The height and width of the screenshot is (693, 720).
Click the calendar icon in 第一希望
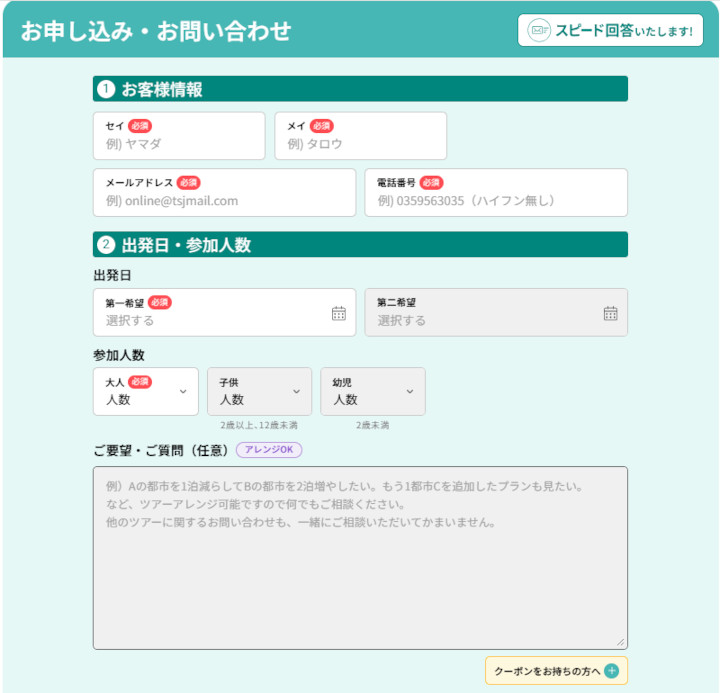click(339, 313)
